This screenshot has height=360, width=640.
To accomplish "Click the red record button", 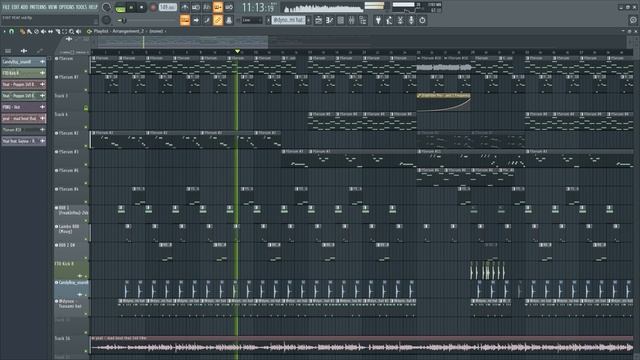I will tap(153, 7).
